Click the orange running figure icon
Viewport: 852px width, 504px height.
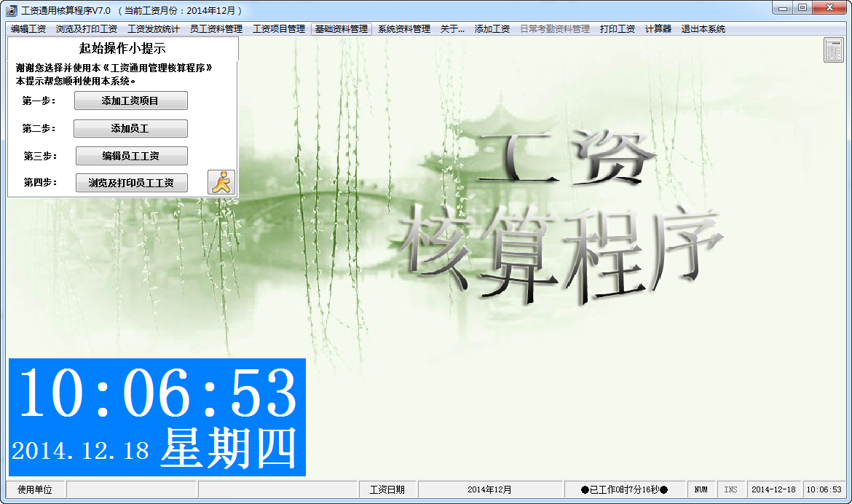tap(221, 181)
